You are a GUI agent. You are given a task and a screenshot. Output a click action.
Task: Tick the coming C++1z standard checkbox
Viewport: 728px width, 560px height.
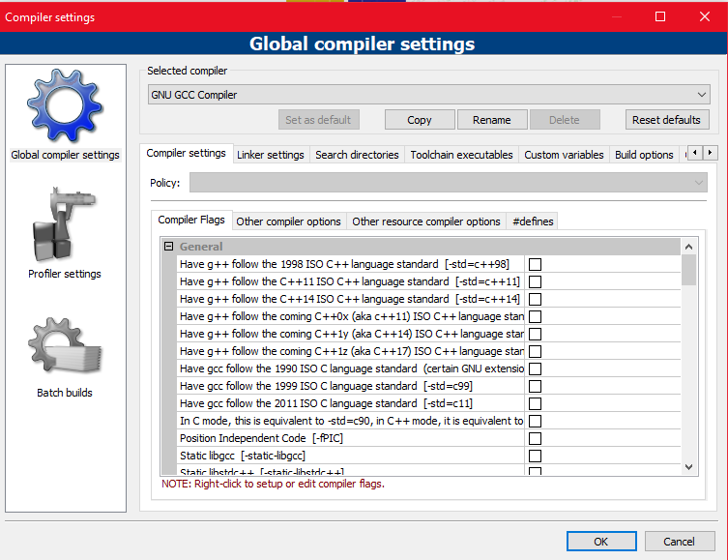click(535, 351)
